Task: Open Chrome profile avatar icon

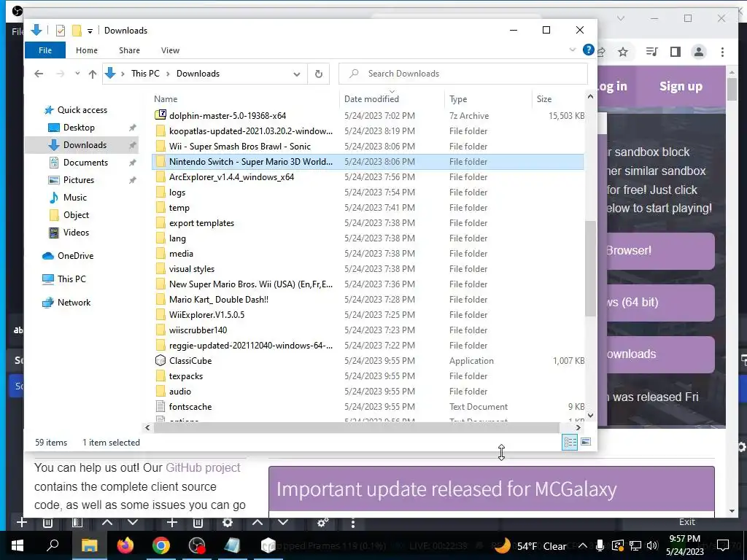Action: pyautogui.click(x=699, y=52)
